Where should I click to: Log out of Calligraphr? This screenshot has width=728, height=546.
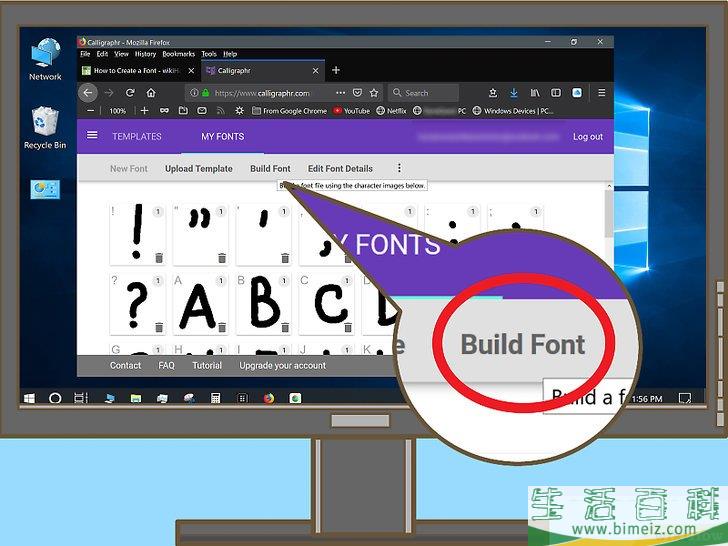[x=588, y=136]
